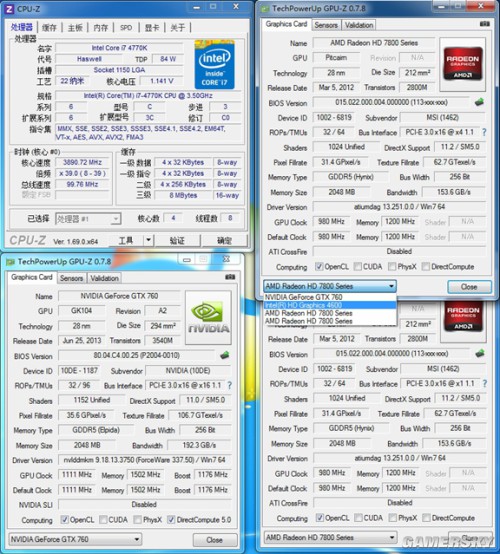Viewport: 500px width, 554px height.
Task: Click the NVIDIA Driver Version text field
Action: [144, 460]
